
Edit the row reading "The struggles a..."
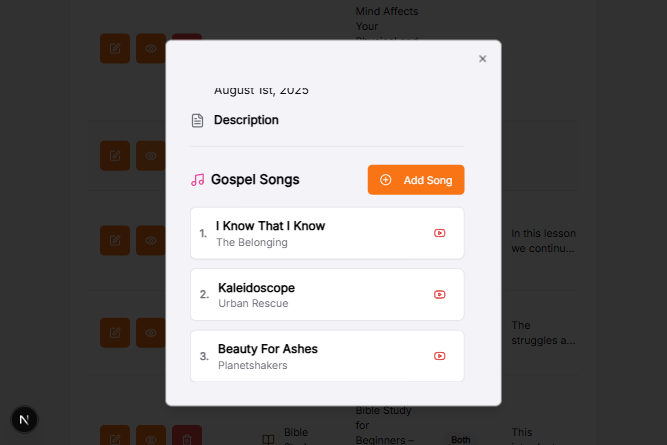click(x=115, y=333)
